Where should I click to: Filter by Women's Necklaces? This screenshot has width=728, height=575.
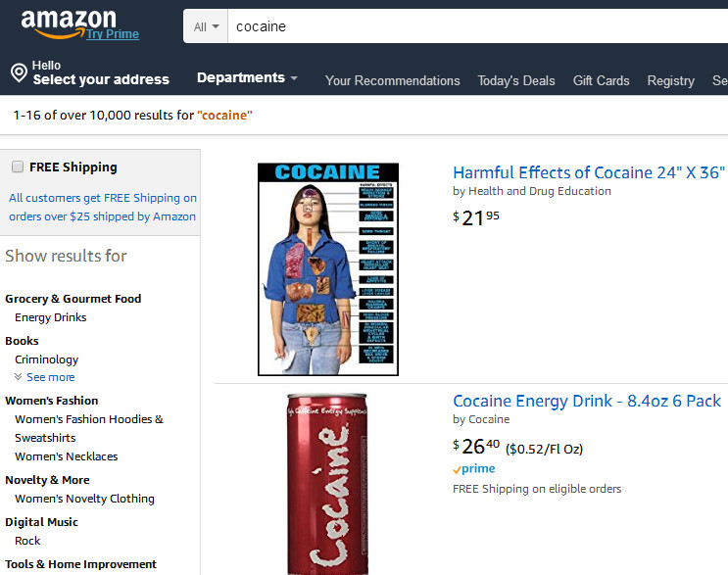[66, 456]
